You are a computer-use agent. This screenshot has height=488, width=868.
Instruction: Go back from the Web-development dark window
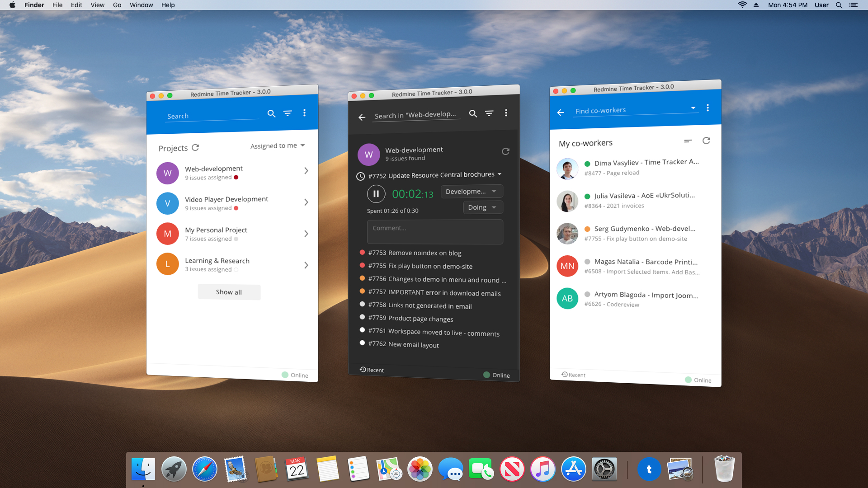point(362,117)
